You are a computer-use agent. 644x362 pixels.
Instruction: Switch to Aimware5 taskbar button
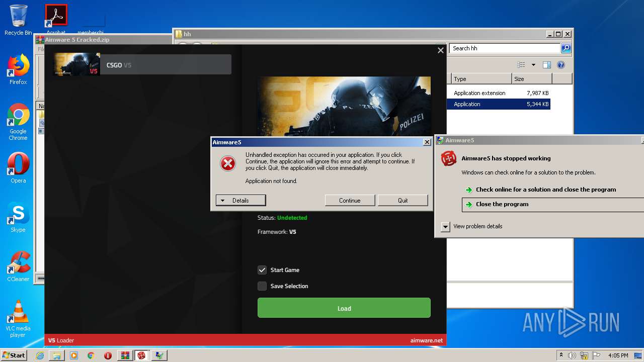[142, 355]
